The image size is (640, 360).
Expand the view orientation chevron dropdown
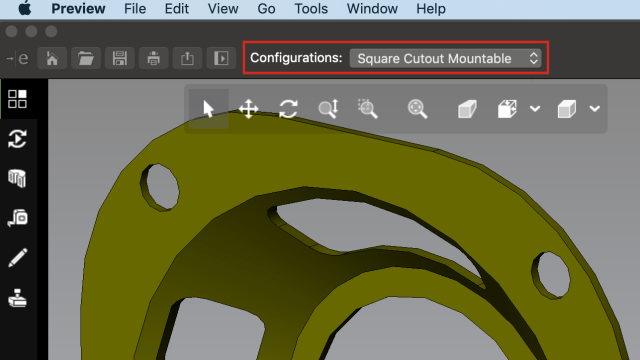pos(535,109)
